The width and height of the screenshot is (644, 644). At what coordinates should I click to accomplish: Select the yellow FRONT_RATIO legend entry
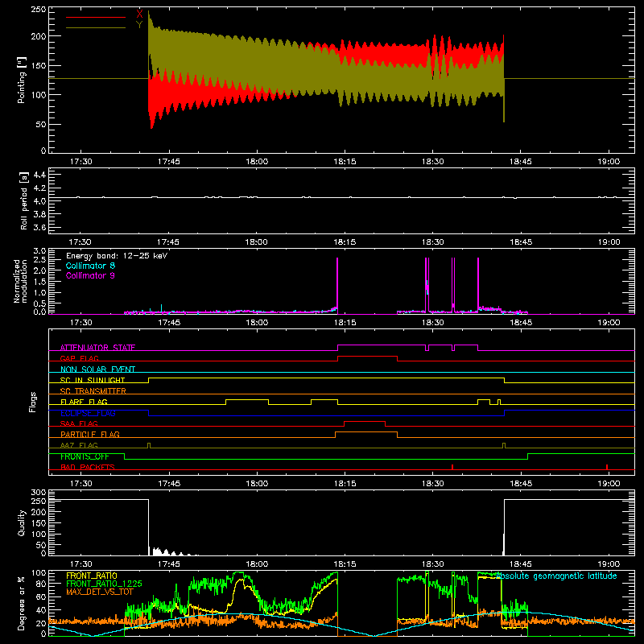(92, 576)
